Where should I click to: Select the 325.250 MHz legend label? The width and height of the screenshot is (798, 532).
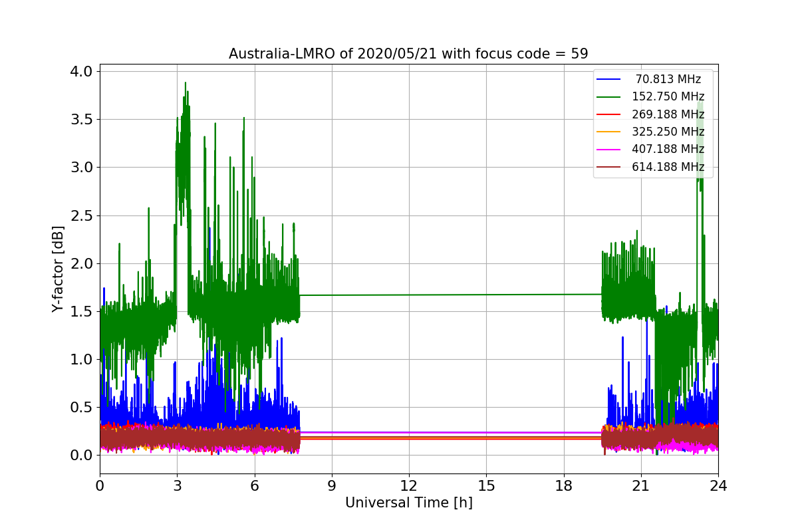click(x=668, y=132)
